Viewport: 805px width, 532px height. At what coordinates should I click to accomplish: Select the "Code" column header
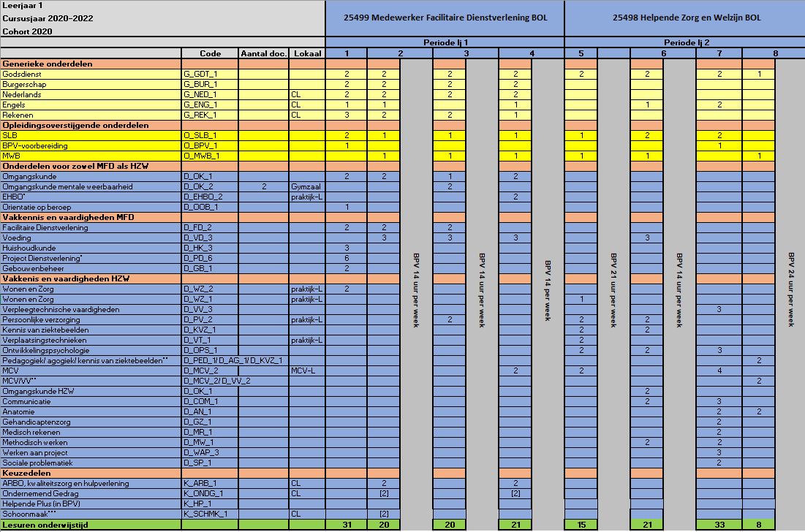(x=210, y=53)
